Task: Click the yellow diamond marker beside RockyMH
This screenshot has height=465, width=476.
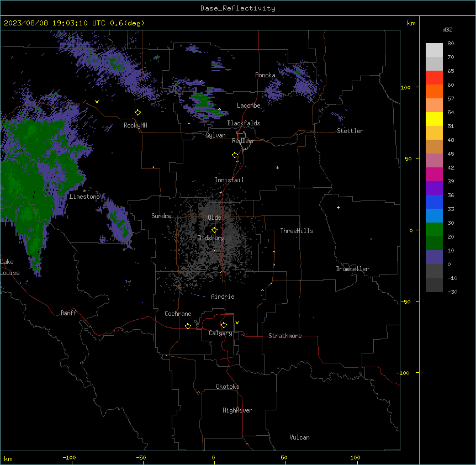Action: 137,113
